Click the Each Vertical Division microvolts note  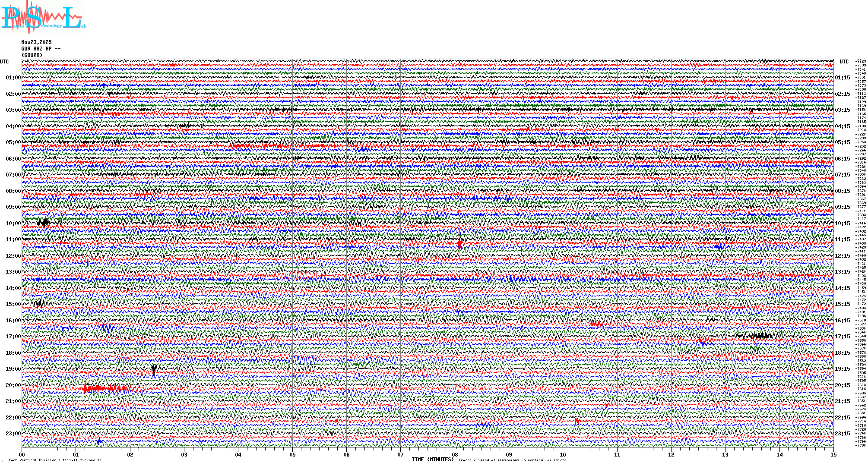(55, 460)
